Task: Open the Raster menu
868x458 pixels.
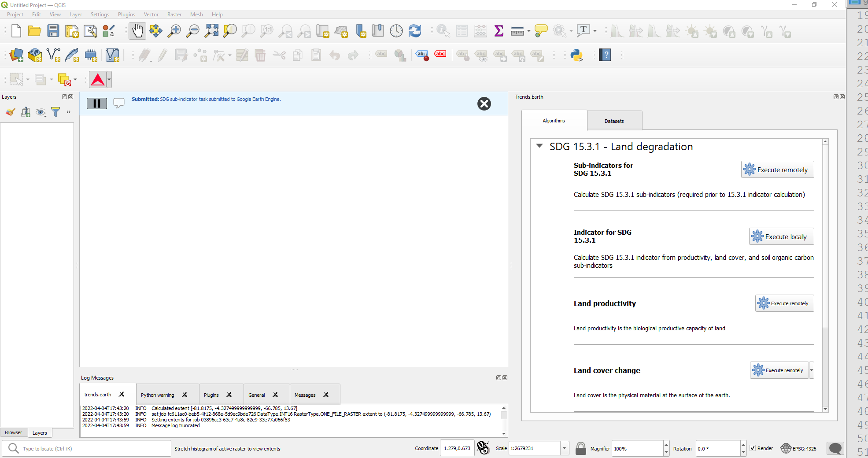Action: (174, 15)
